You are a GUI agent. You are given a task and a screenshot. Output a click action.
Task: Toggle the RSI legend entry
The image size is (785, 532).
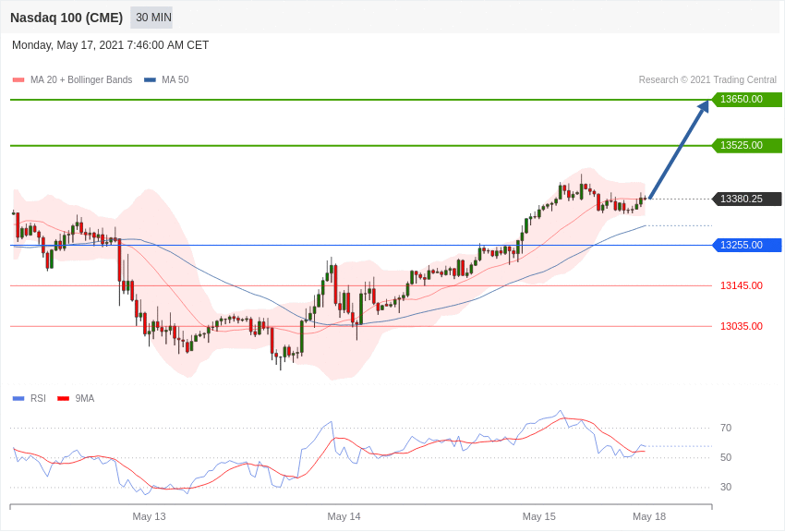[29, 398]
